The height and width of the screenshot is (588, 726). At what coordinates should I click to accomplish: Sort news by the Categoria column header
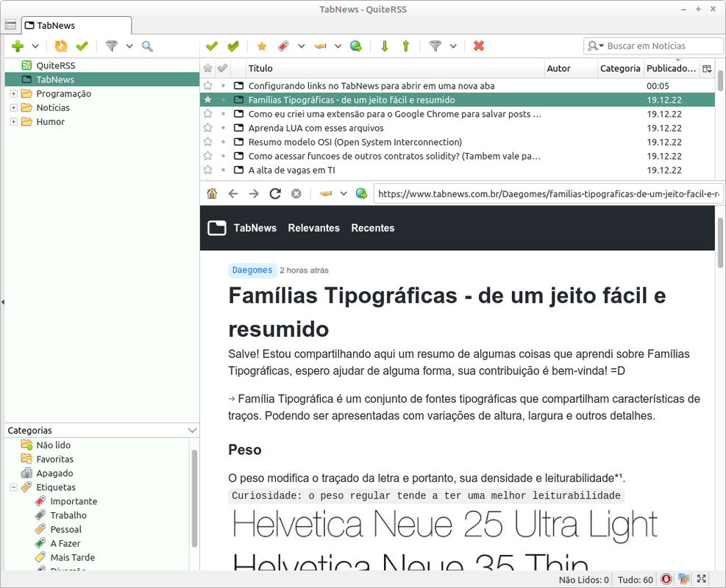pyautogui.click(x=620, y=68)
